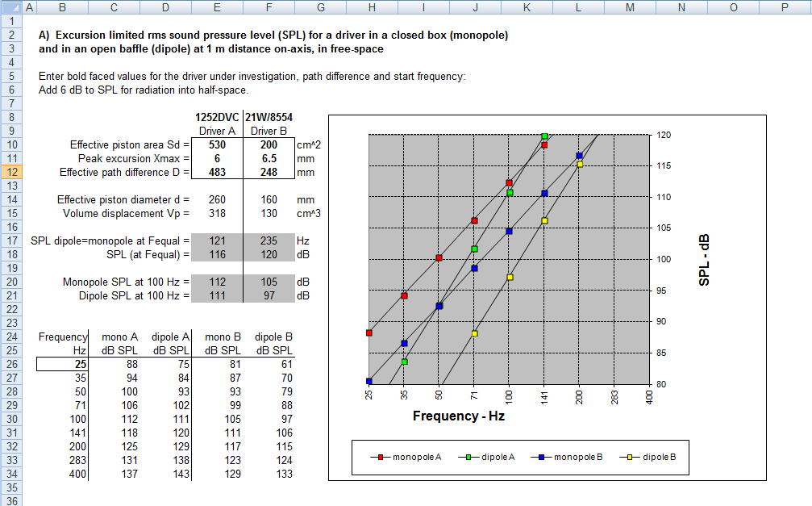This screenshot has height=506, width=812.
Task: Click the cm^2 unit label
Action: (x=309, y=144)
